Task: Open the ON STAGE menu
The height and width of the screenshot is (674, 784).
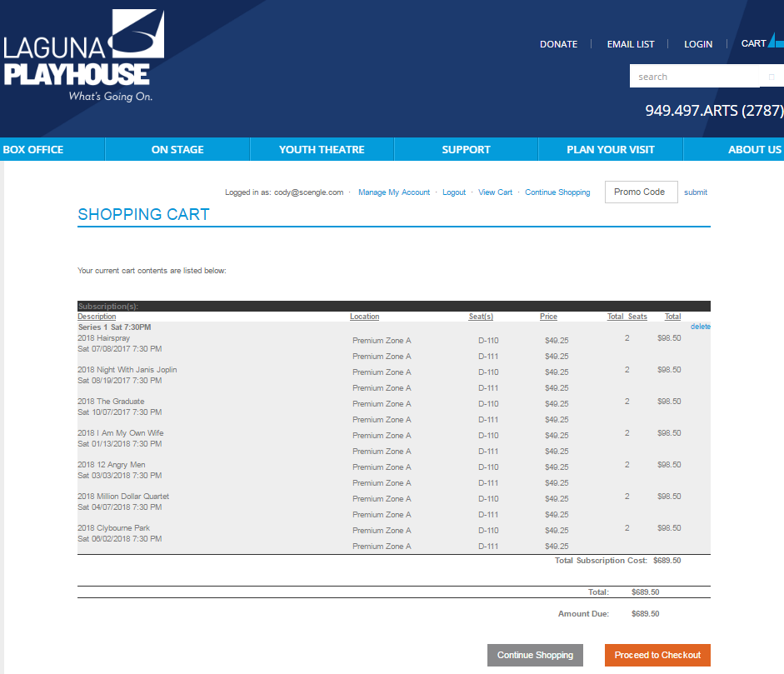Action: pyautogui.click(x=177, y=149)
